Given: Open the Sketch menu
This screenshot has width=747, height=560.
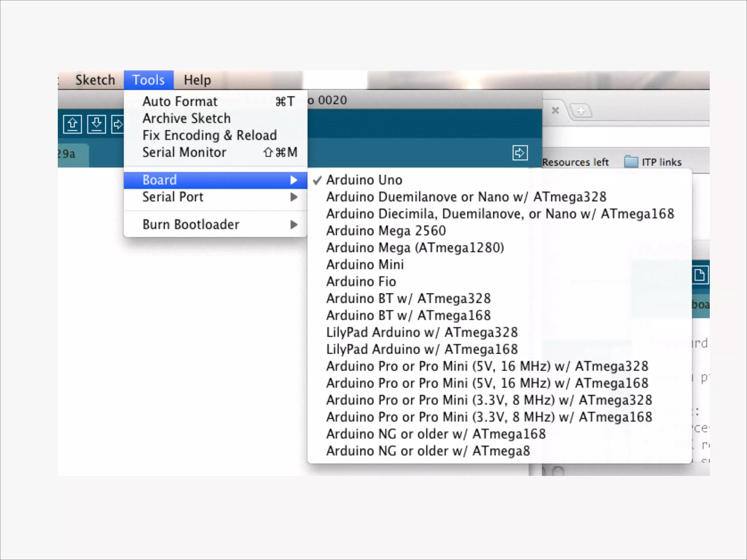Looking at the screenshot, I should [95, 80].
